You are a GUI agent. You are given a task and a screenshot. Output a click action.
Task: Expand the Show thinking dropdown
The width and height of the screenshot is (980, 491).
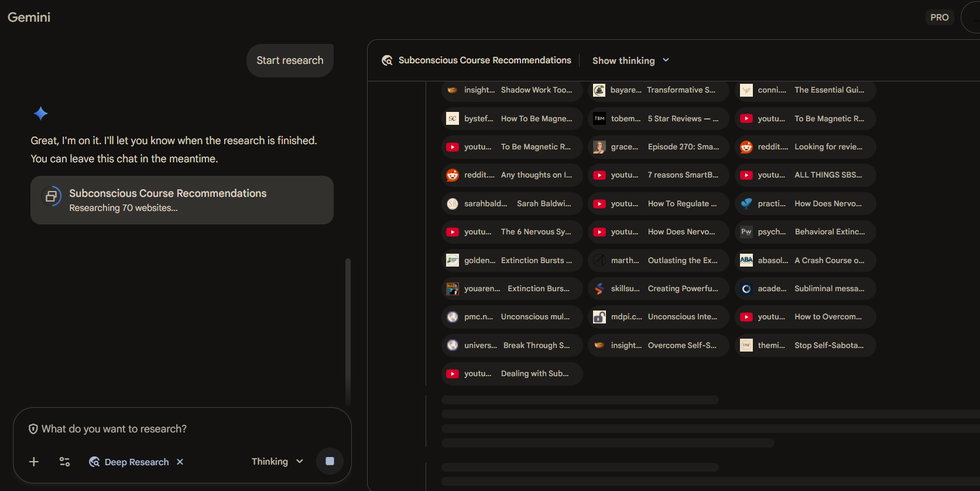(630, 60)
